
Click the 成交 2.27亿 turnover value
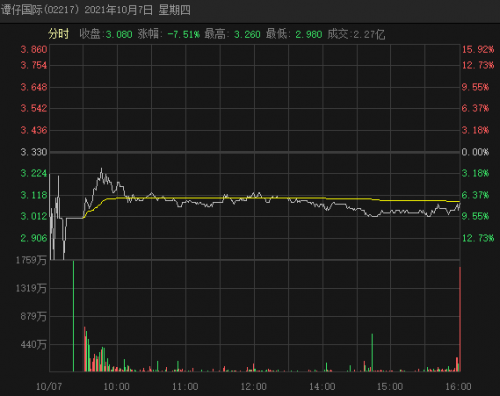coord(369,34)
